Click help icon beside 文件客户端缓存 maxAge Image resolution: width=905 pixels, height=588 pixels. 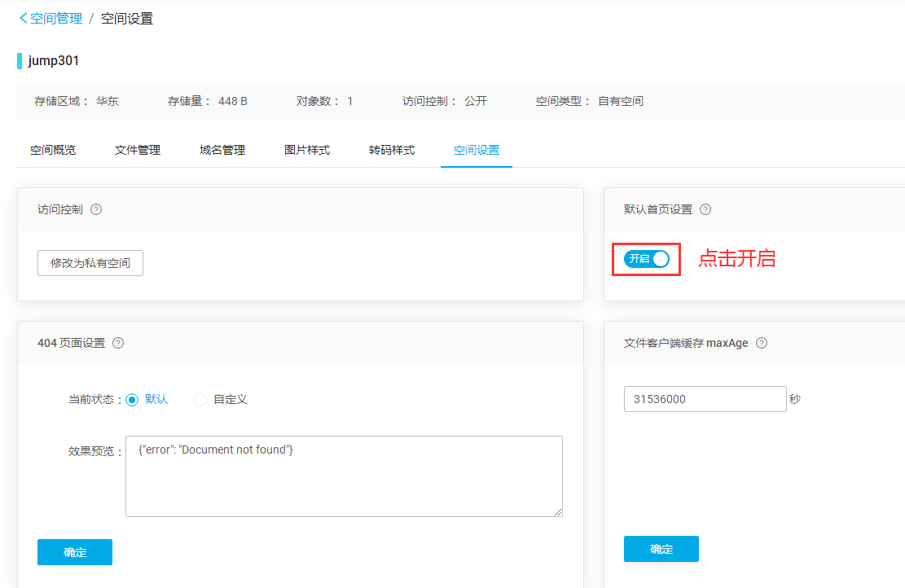762,343
